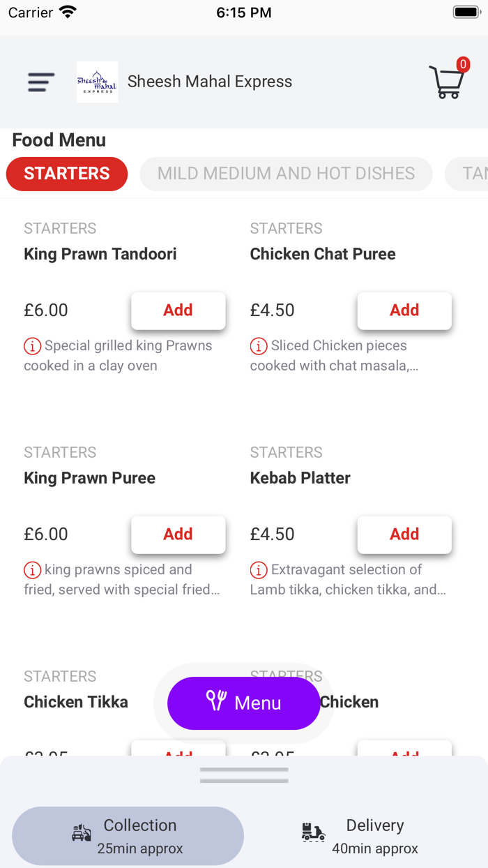Viewport: 488px width, 868px height.
Task: Add King Prawn Tandoori to cart
Action: 178,310
